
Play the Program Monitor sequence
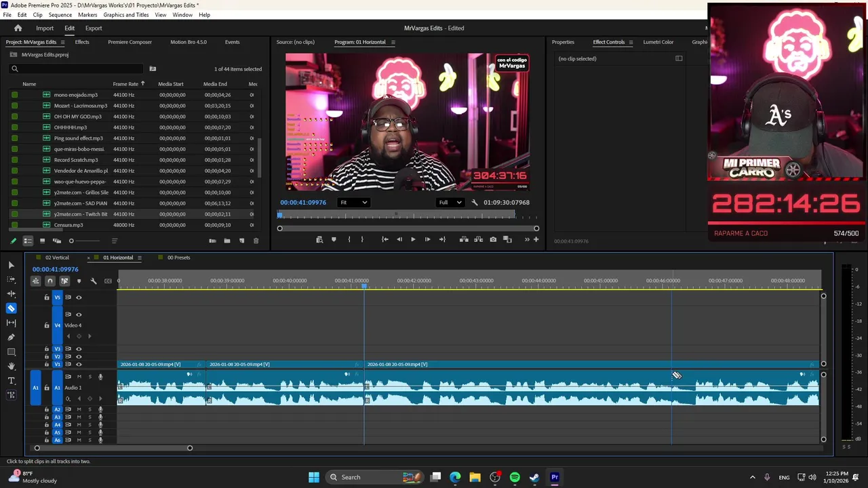(x=413, y=239)
